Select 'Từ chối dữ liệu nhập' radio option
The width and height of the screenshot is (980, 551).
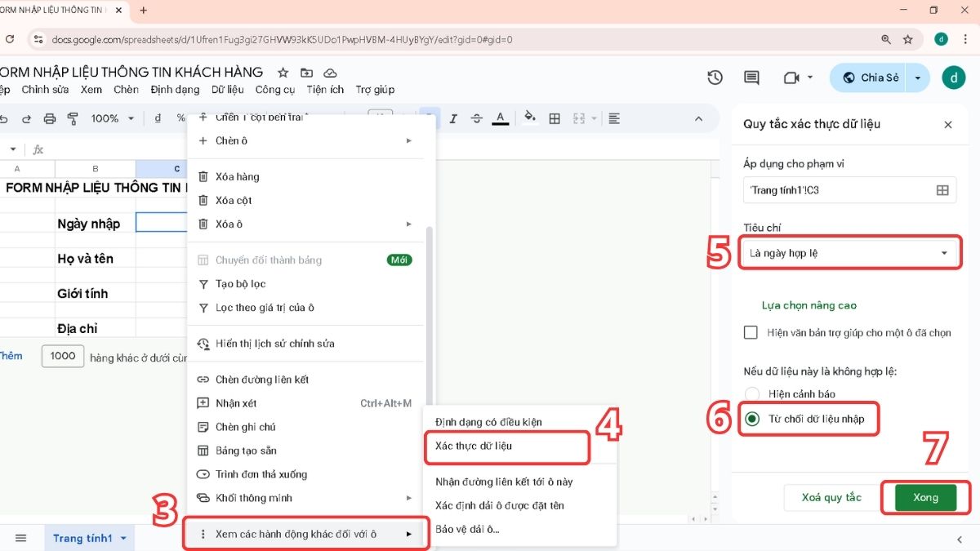(x=752, y=419)
